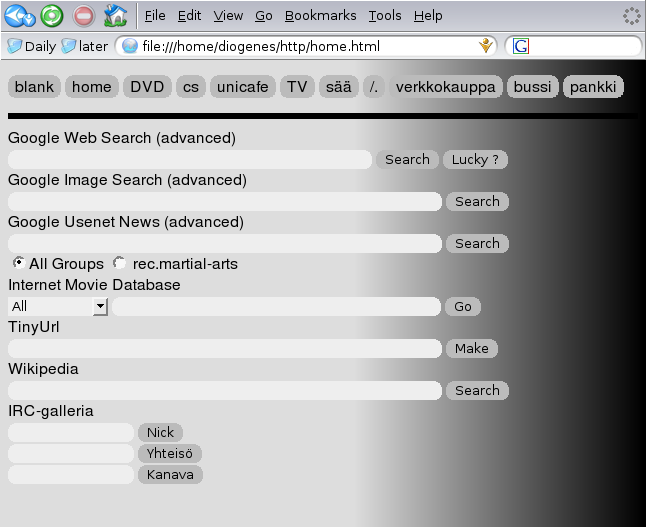Open the later bookmark folder icon
The height and width of the screenshot is (527, 646).
click(x=68, y=46)
